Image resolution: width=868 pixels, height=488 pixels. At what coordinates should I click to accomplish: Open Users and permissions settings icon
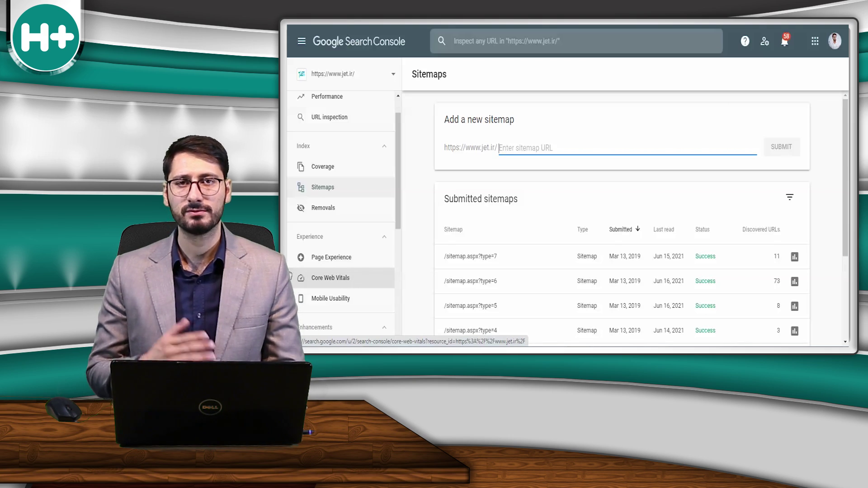pyautogui.click(x=764, y=41)
